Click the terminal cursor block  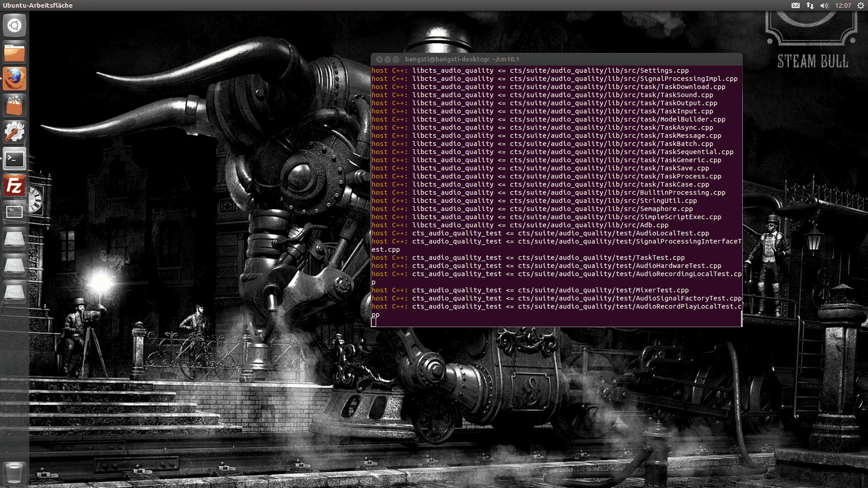[373, 322]
